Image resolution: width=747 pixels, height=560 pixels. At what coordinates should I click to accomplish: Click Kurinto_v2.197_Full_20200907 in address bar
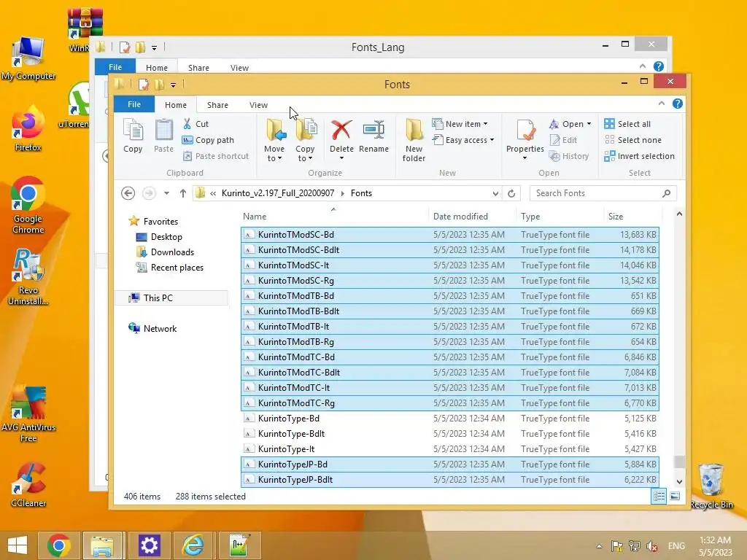coord(278,193)
